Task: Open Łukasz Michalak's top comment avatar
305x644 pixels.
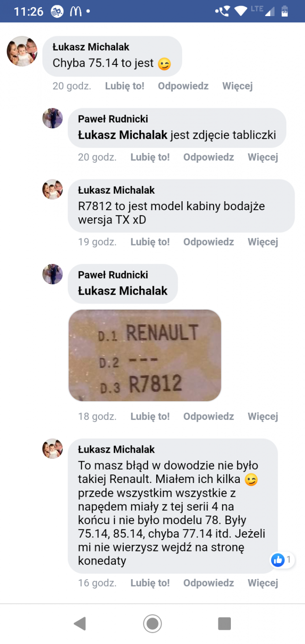Action: 22,51
